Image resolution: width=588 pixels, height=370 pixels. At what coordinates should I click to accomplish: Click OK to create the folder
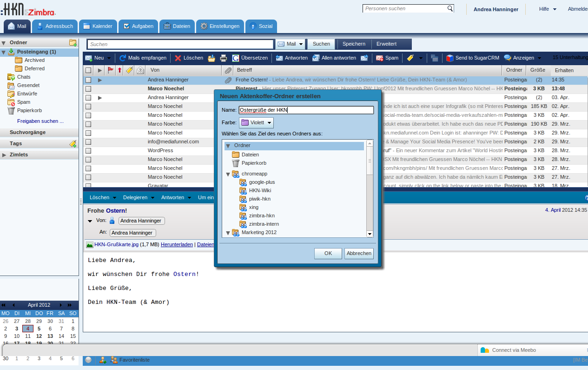coord(328,254)
